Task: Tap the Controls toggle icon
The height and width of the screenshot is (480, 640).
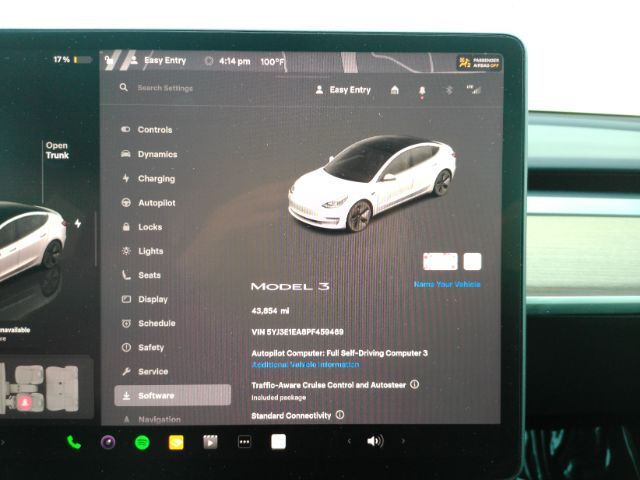Action: (126, 129)
